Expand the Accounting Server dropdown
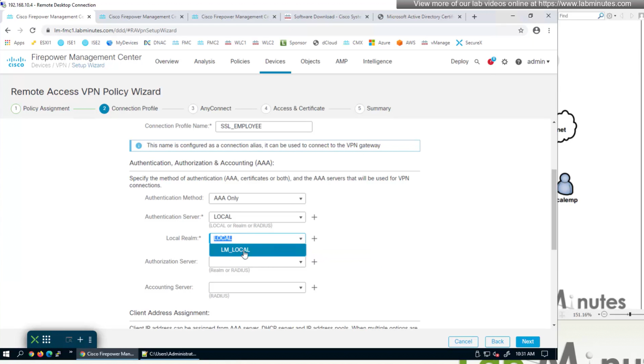Viewport: 644px width, 364px height. pyautogui.click(x=257, y=288)
